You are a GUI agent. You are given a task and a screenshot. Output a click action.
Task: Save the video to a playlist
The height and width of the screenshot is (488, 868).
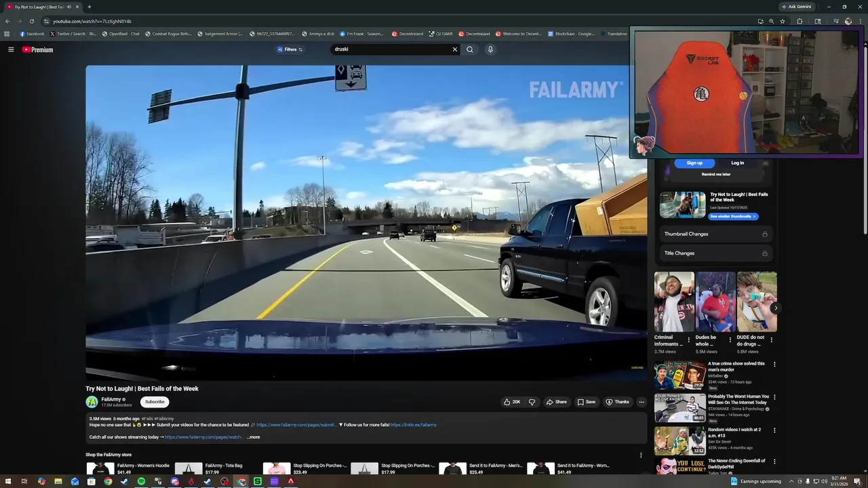[587, 402]
